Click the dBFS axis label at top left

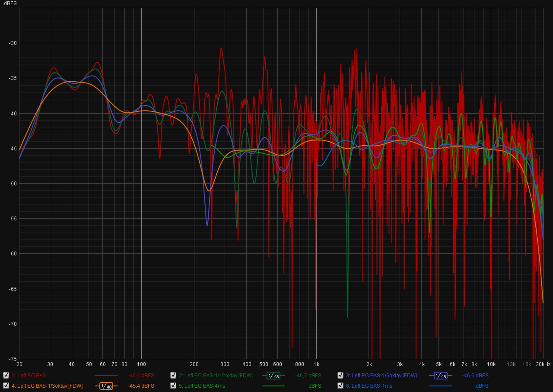tap(10, 3)
